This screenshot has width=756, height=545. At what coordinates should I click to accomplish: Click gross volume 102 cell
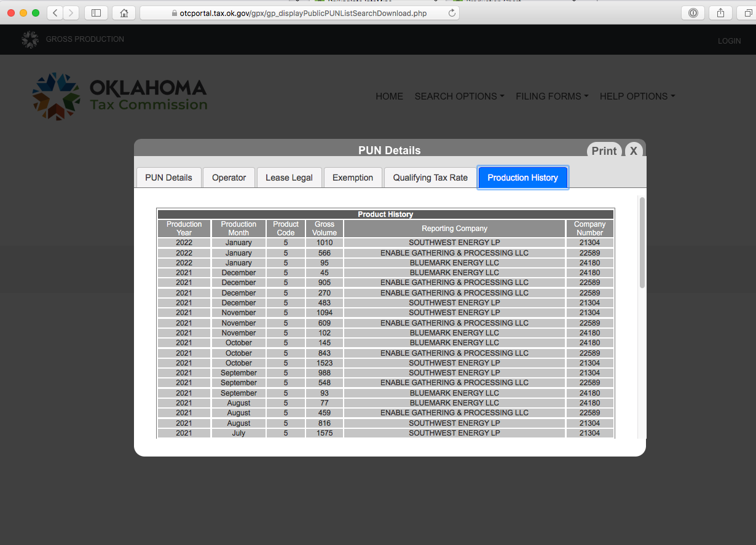click(325, 333)
